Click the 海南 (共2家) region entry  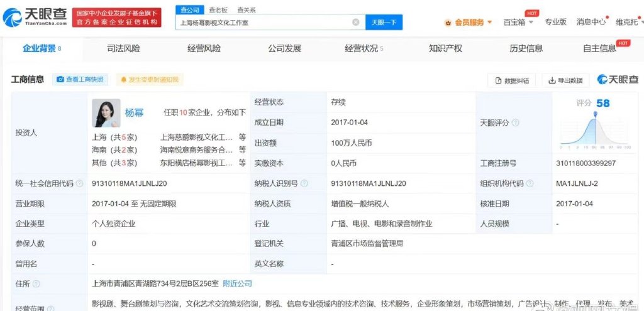click(114, 150)
